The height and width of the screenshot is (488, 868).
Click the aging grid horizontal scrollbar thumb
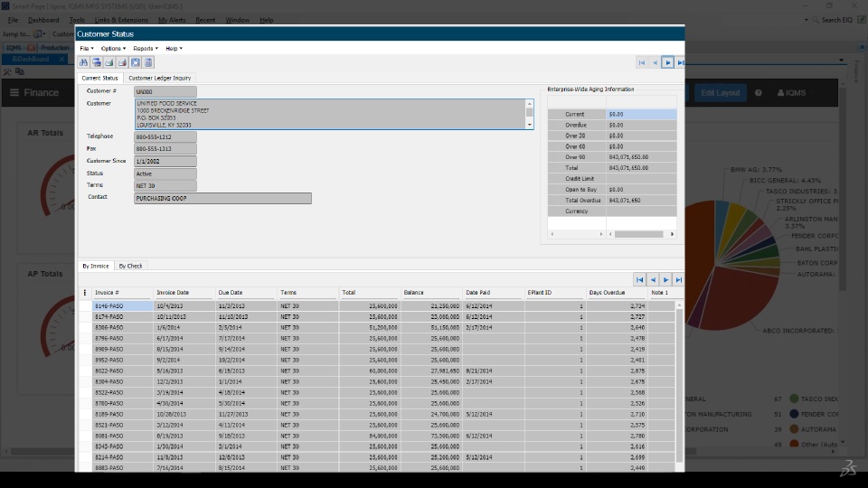point(638,235)
